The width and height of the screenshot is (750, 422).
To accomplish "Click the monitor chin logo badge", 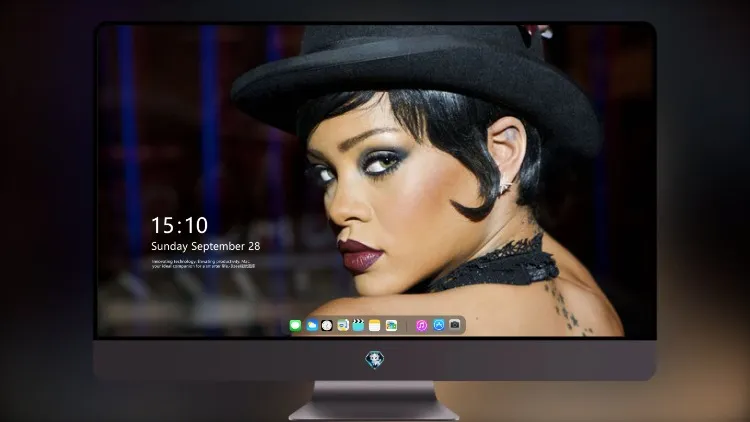I will coord(375,359).
